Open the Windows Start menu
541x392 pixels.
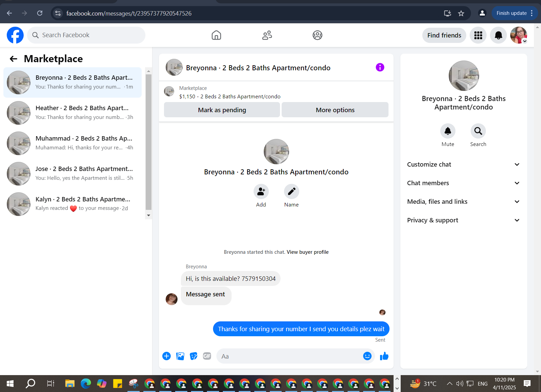(x=10, y=384)
